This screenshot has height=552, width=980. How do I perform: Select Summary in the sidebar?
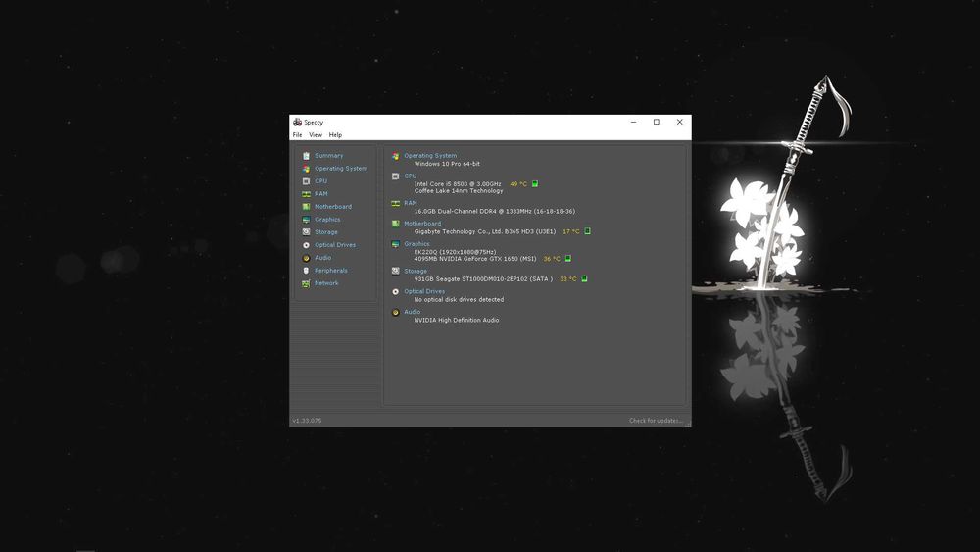pyautogui.click(x=328, y=156)
